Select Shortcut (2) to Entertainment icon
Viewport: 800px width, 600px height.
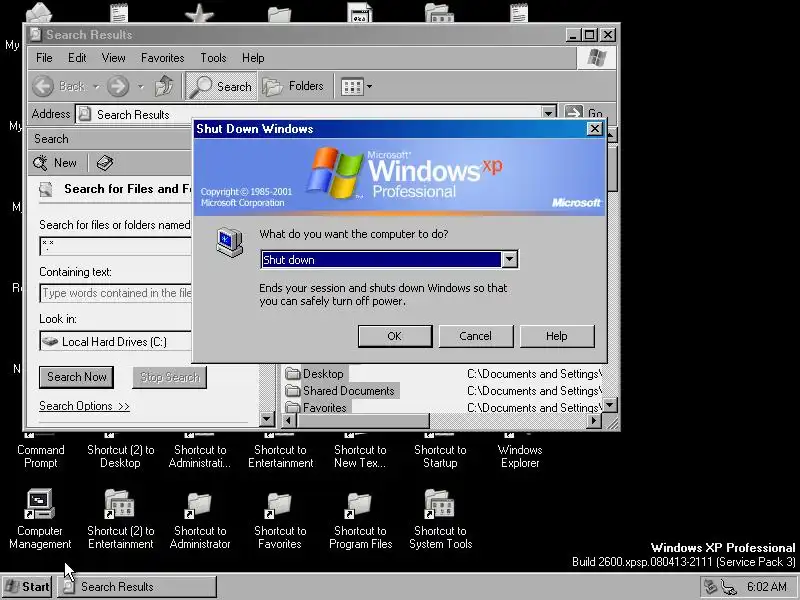coord(119,504)
